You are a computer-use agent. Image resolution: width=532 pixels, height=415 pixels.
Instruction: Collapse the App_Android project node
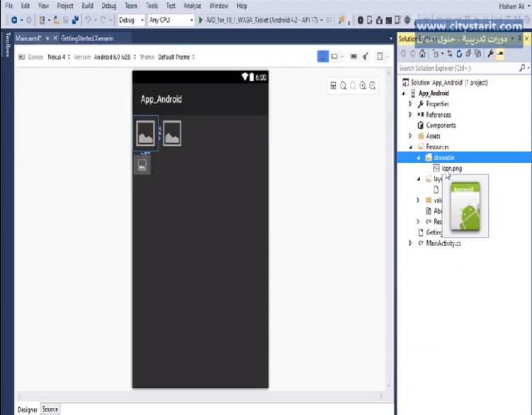404,93
